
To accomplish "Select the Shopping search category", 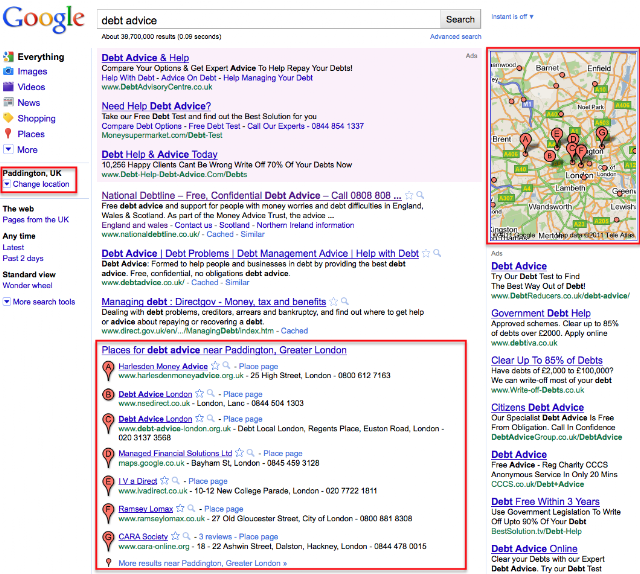I will pos(36,118).
